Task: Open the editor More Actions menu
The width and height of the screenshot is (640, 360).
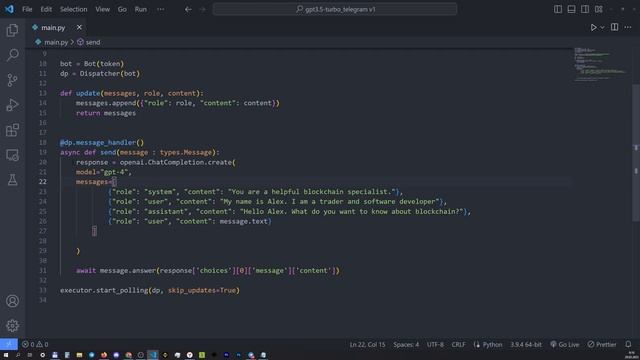Action: (628, 27)
